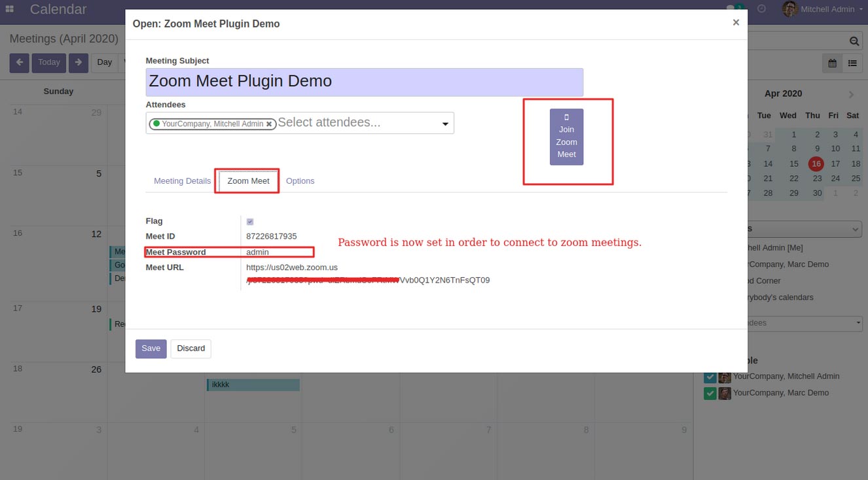Image resolution: width=868 pixels, height=480 pixels.
Task: Click the Sunday column header
Action: pos(58,92)
